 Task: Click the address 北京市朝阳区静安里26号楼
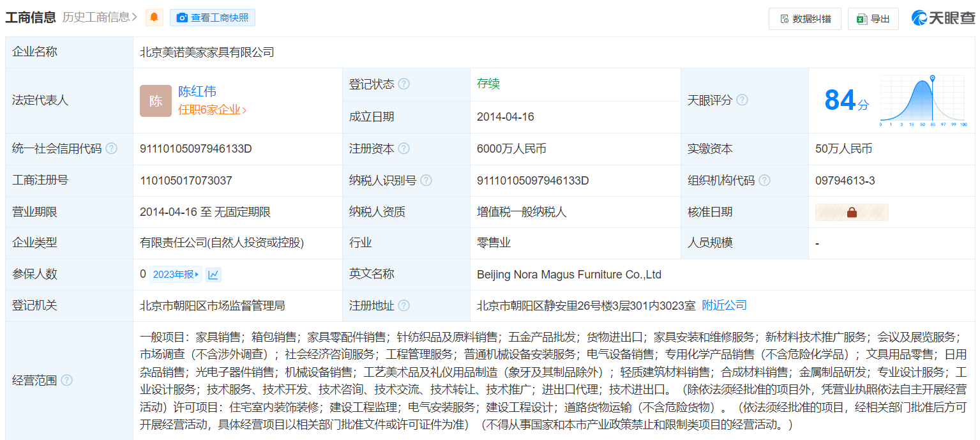click(x=586, y=306)
